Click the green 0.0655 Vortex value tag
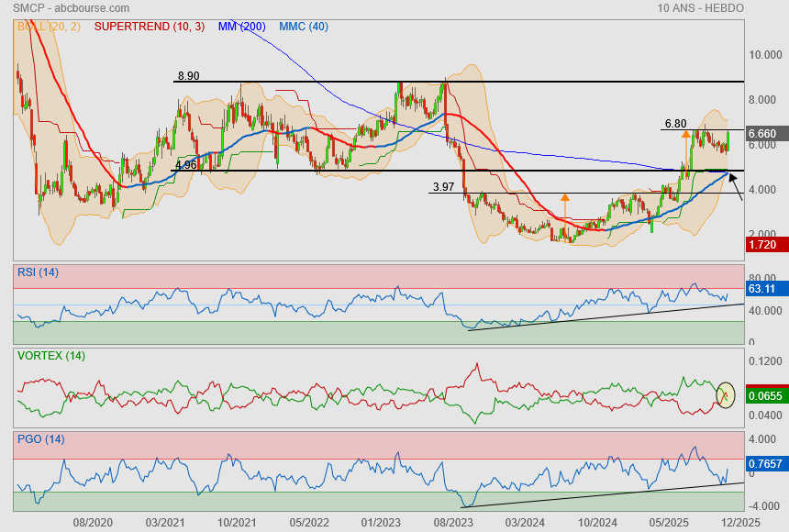This screenshot has height=532, width=789. pyautogui.click(x=762, y=395)
